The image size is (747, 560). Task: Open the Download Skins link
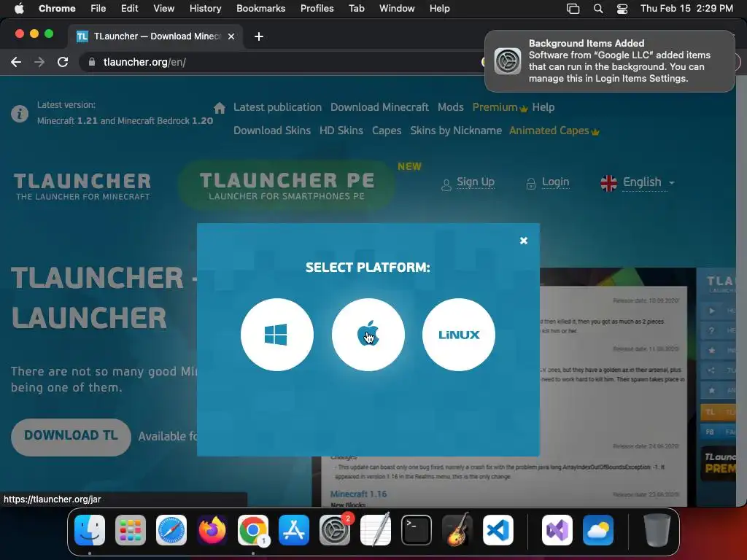click(x=271, y=131)
